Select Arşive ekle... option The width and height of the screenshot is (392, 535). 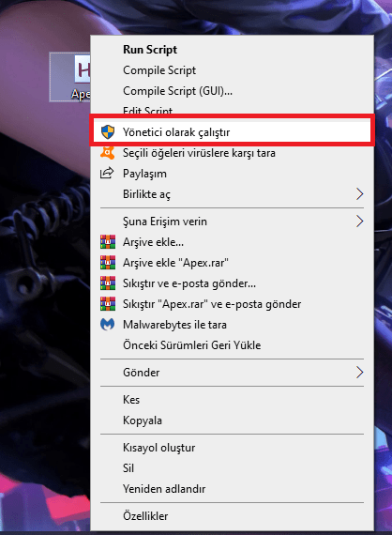(232, 242)
